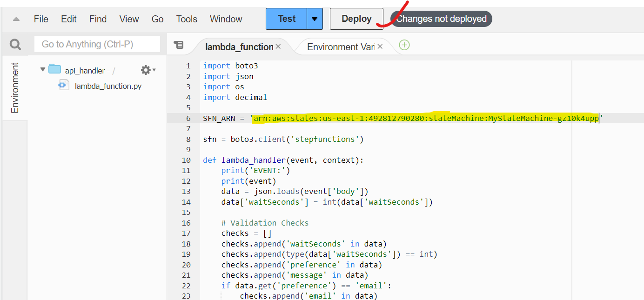This screenshot has height=300, width=644.
Task: Open the File menu
Action: pos(41,19)
